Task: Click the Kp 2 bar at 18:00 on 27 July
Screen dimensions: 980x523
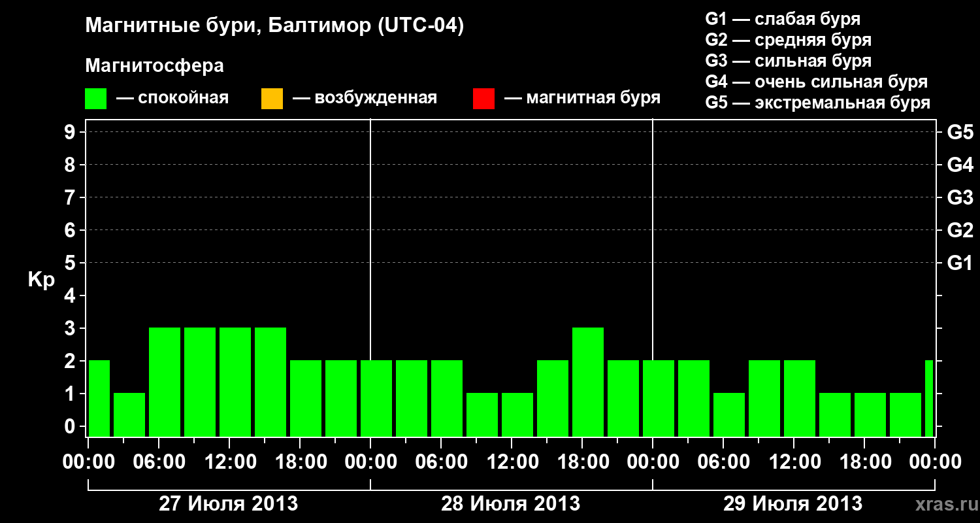Action: tap(306, 398)
